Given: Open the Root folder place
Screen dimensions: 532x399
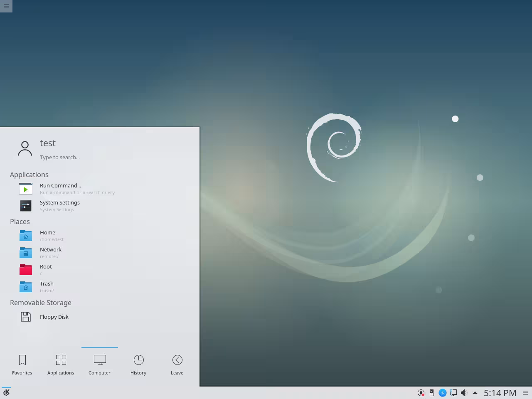Looking at the screenshot, I should click(x=46, y=270).
